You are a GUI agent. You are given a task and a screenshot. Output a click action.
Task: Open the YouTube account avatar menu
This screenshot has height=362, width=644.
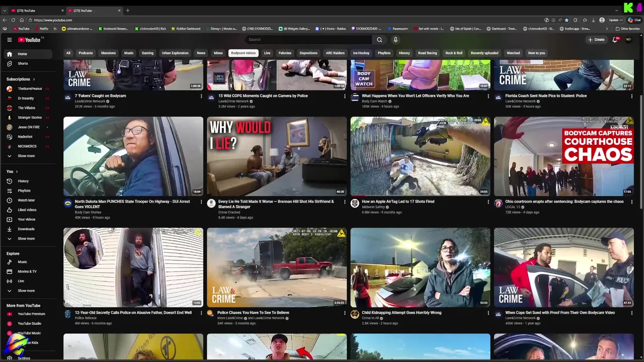coord(628,40)
